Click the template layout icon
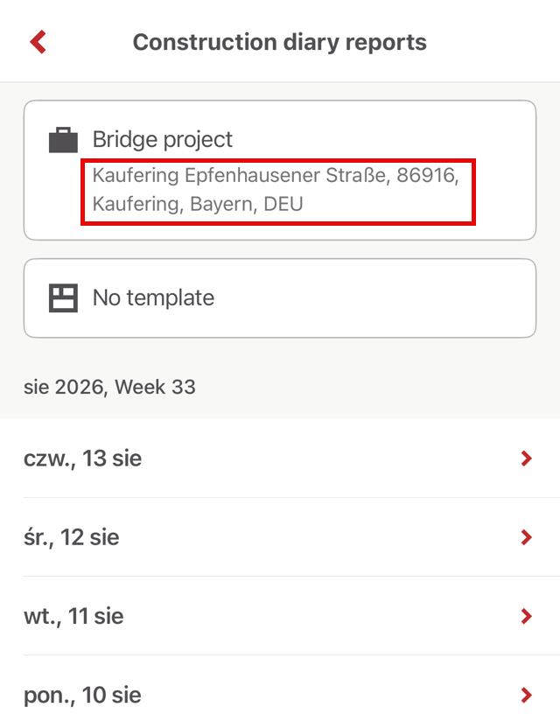Screen dimensions: 560x728 63,297
